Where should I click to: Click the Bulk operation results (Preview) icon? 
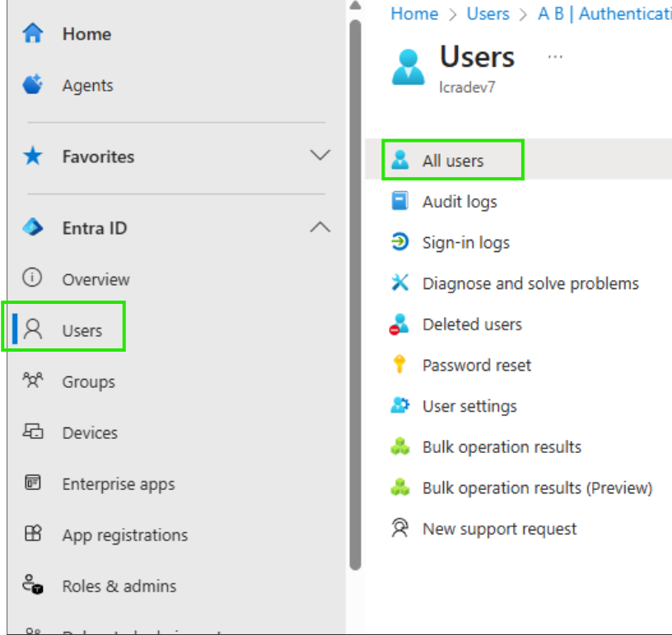click(x=400, y=487)
